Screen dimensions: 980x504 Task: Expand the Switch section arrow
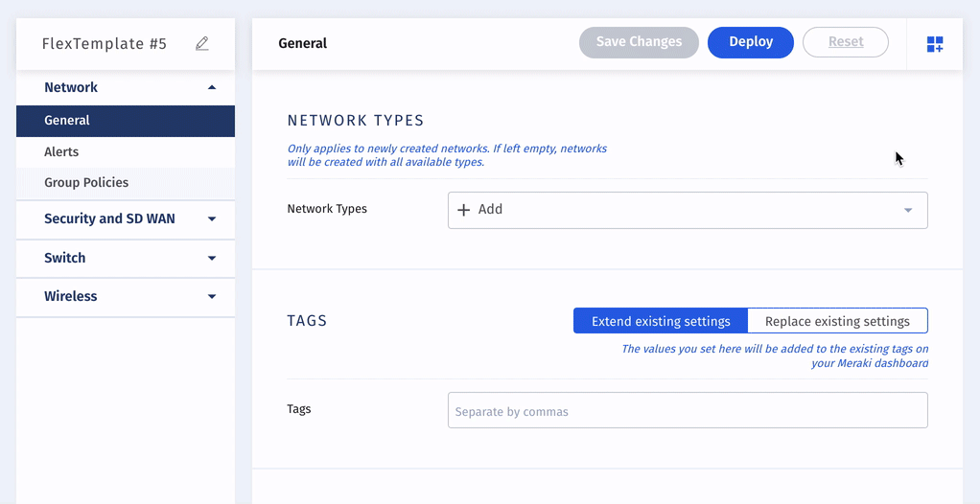(x=212, y=258)
